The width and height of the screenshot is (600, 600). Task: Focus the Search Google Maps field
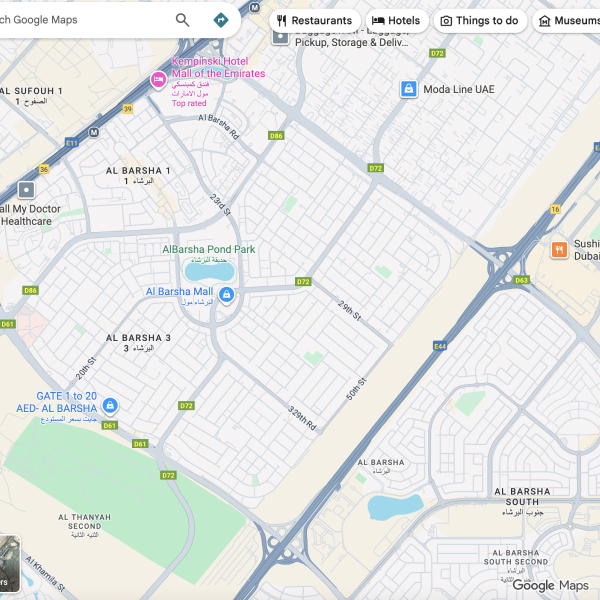pos(82,20)
